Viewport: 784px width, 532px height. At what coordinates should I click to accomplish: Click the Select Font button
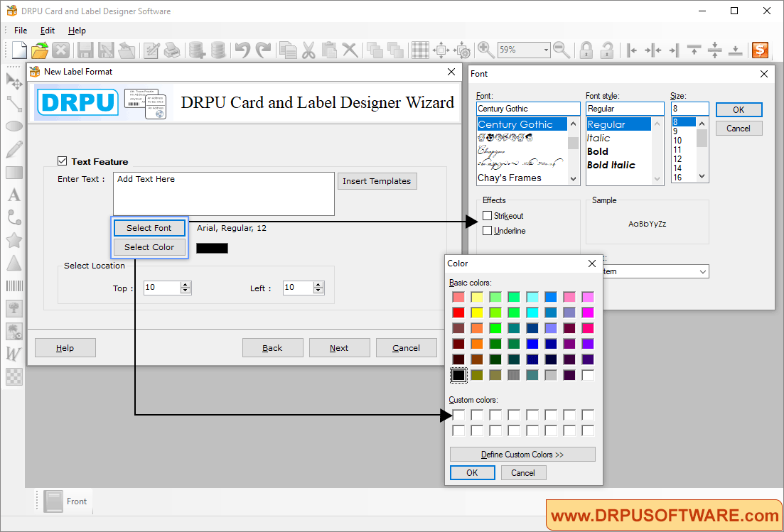[x=149, y=228]
